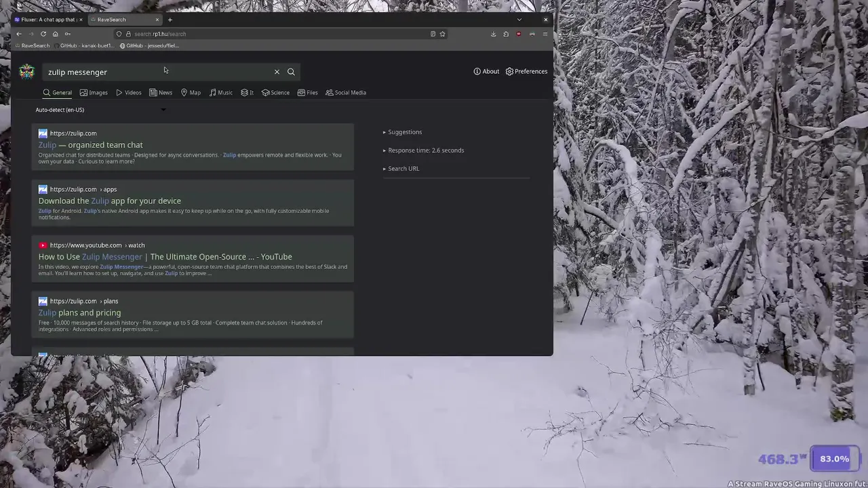
Task: Open a new browser tab with plus
Action: pos(170,20)
